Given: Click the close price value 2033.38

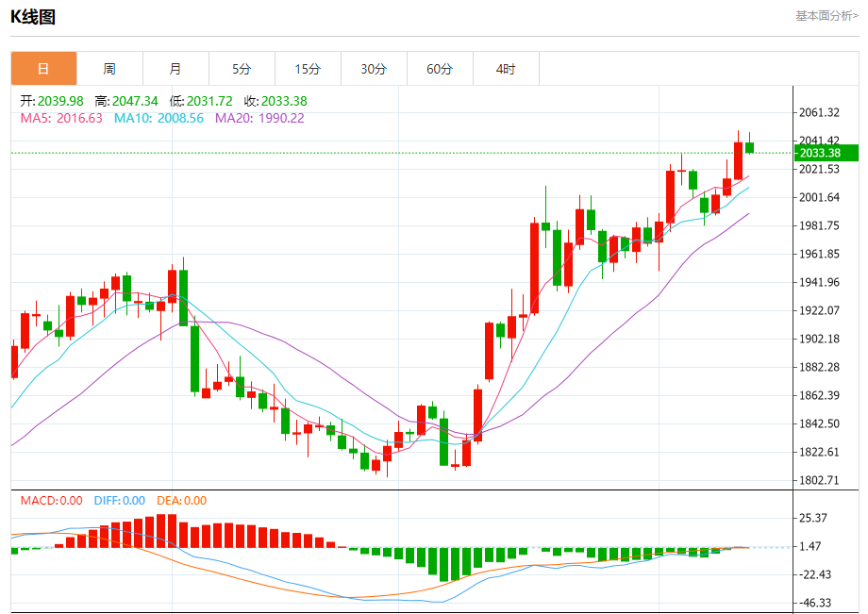Looking at the screenshot, I should point(284,101).
